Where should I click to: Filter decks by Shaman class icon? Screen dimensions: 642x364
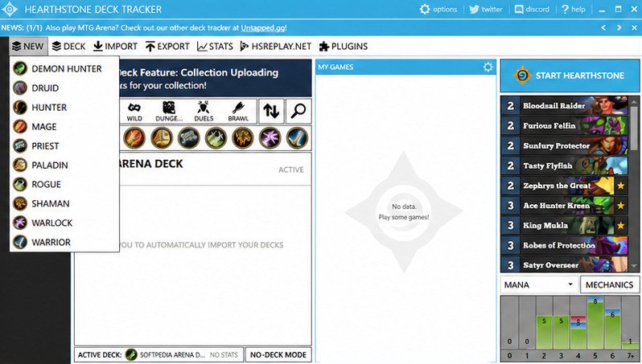click(243, 138)
